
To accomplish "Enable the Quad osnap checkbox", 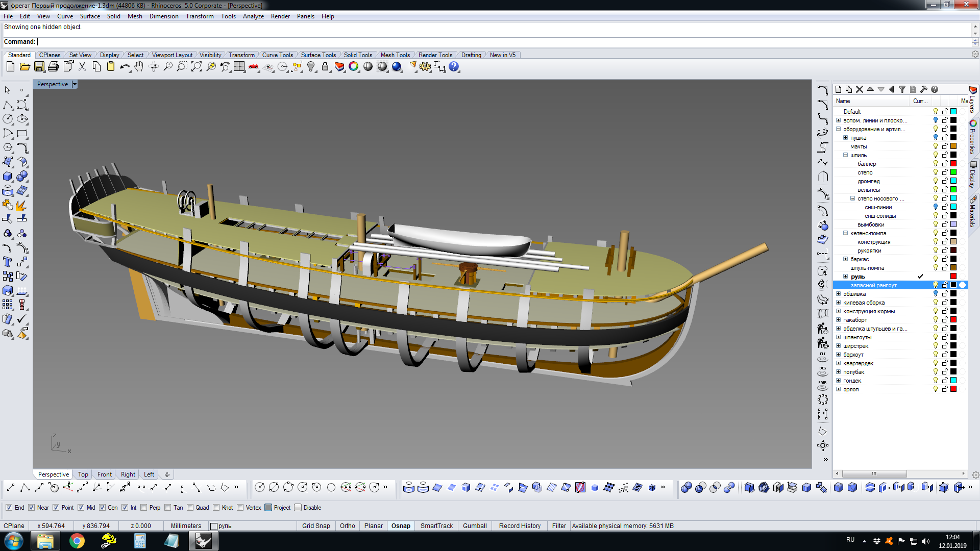I will pyautogui.click(x=190, y=508).
